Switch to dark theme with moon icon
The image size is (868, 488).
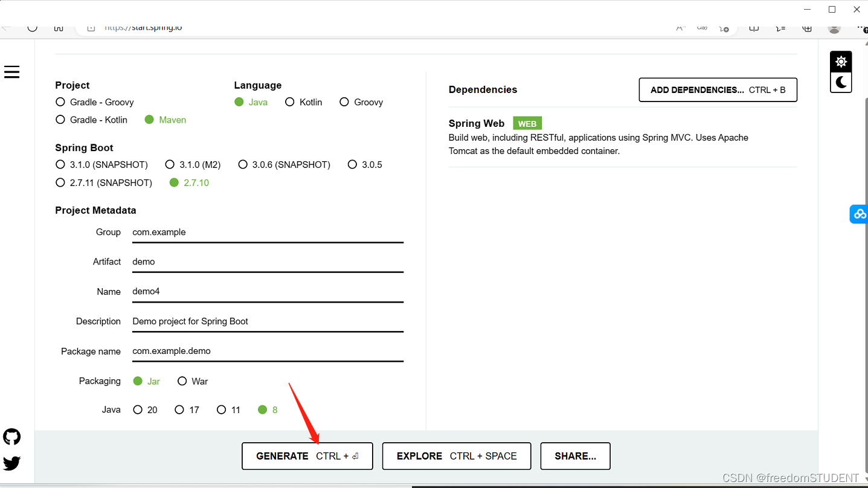tap(841, 82)
